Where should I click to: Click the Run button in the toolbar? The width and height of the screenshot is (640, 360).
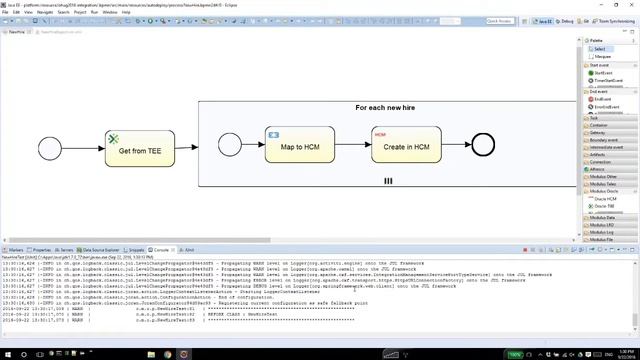[150, 21]
